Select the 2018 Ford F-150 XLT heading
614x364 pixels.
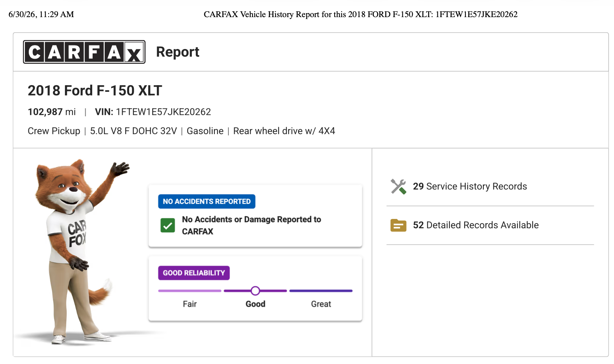95,91
